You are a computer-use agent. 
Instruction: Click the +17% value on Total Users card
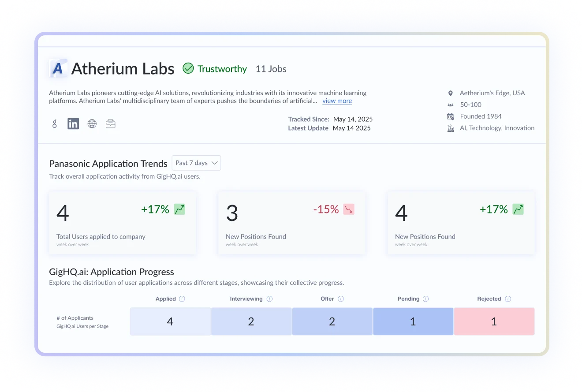(155, 209)
